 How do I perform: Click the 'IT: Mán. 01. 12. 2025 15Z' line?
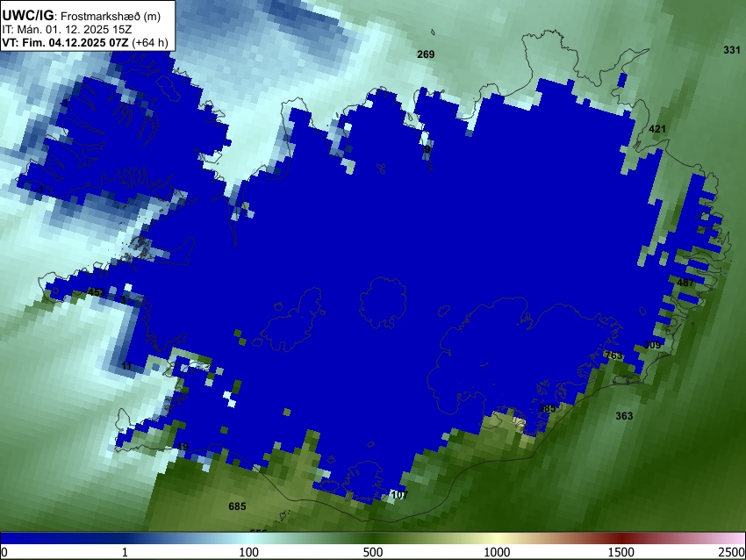coord(67,30)
